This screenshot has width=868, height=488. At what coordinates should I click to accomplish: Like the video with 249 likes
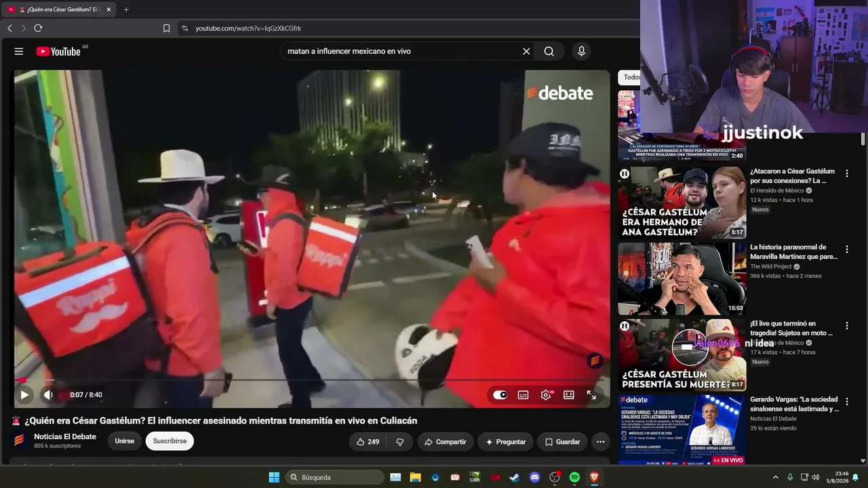click(368, 442)
